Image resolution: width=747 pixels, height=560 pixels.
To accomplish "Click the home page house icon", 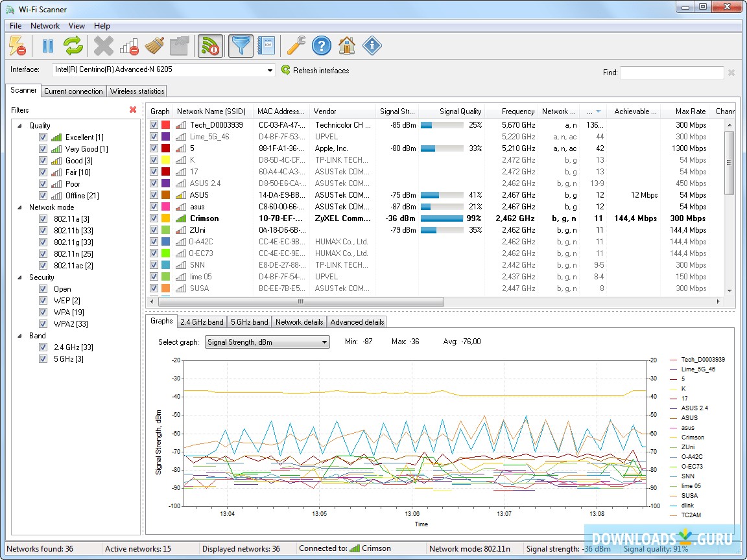I will tap(347, 46).
